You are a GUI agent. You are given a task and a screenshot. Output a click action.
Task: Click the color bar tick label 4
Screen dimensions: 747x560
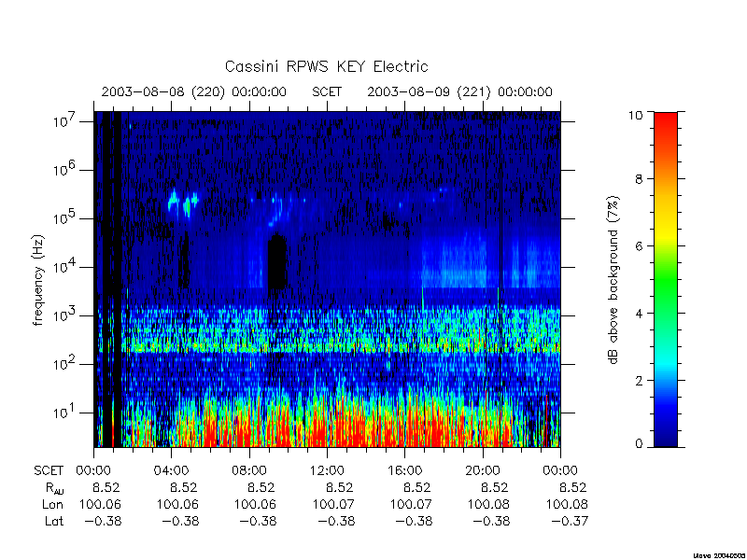point(639,314)
